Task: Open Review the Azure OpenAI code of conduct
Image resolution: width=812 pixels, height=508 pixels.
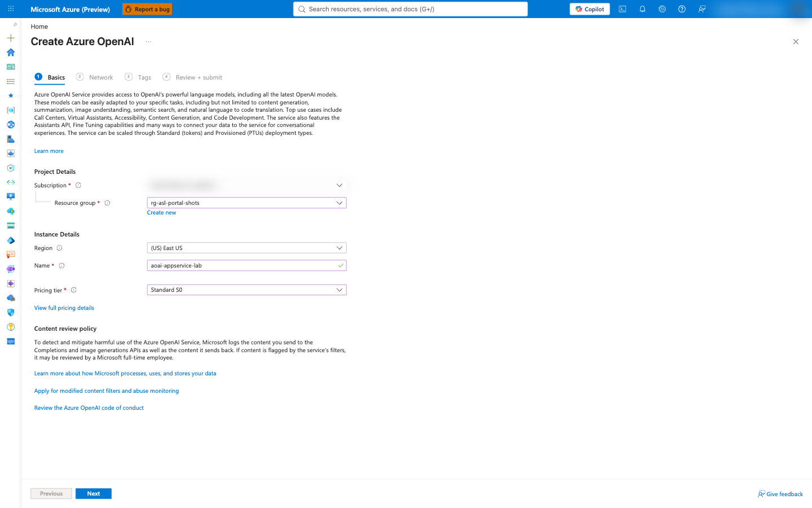Action: (x=89, y=408)
